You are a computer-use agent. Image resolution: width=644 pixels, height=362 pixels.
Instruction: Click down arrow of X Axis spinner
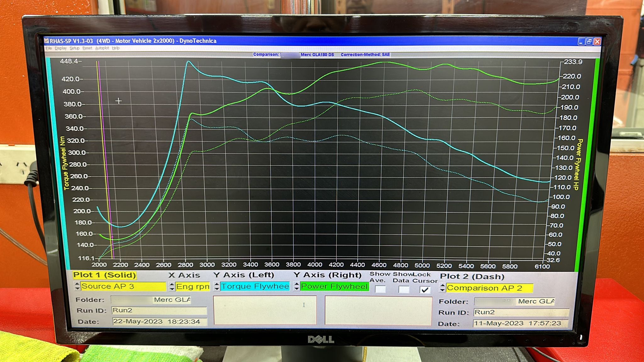(x=172, y=289)
